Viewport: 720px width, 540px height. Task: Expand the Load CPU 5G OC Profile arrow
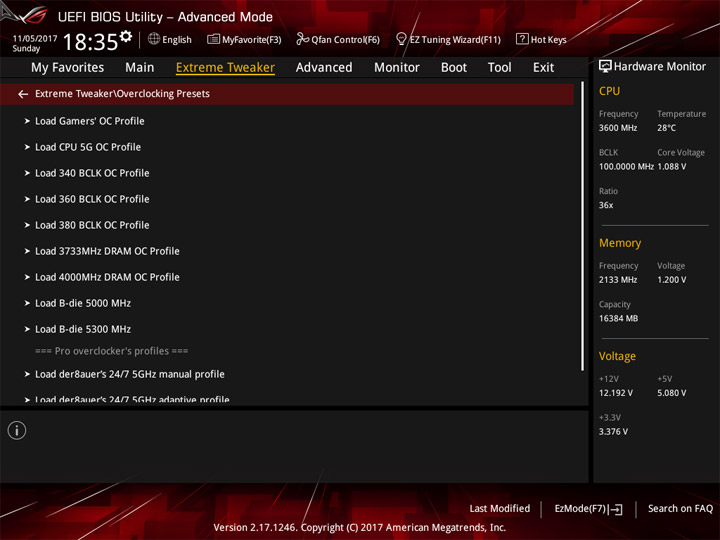(x=27, y=147)
